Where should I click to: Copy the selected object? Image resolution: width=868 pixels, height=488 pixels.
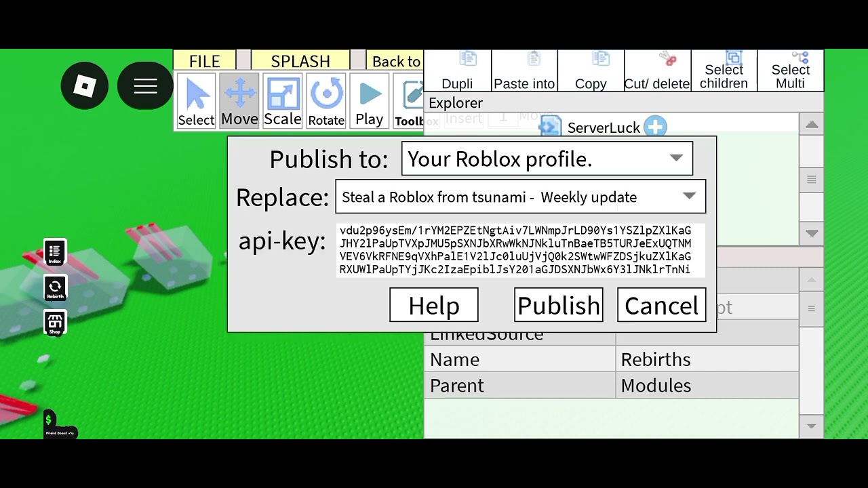[591, 71]
